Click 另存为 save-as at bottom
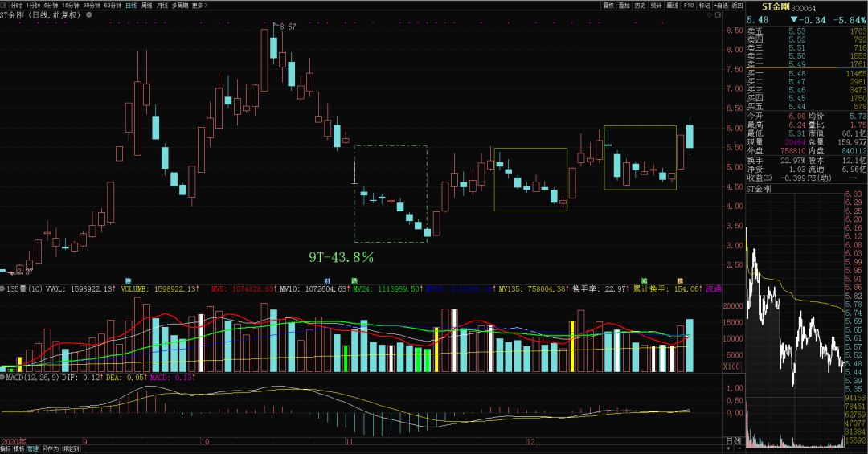Viewport: 868px width, 454px height. pos(51,449)
